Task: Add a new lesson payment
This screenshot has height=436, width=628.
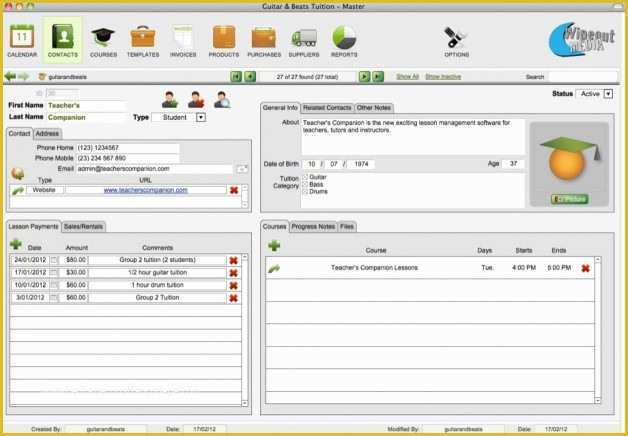Action: (x=16, y=243)
